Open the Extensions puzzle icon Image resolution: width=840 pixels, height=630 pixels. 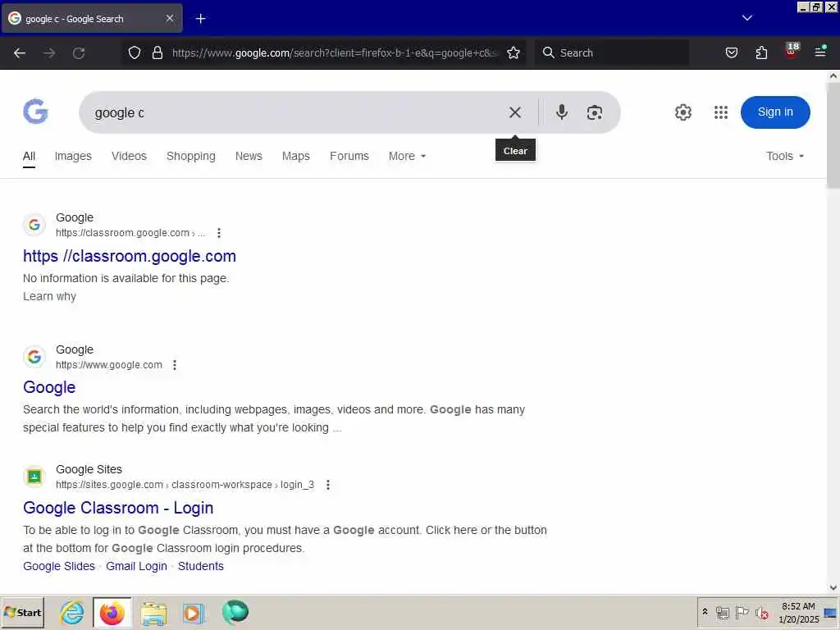click(x=761, y=52)
